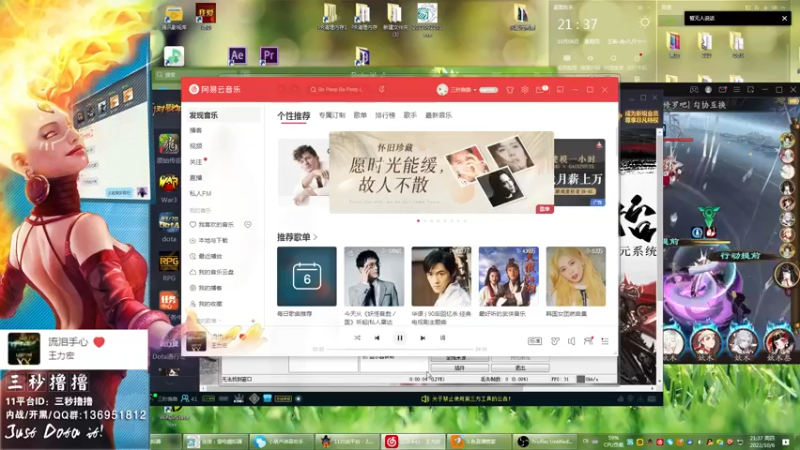800x450 pixels.
Task: Click the VIP badge beside username
Action: tap(488, 90)
